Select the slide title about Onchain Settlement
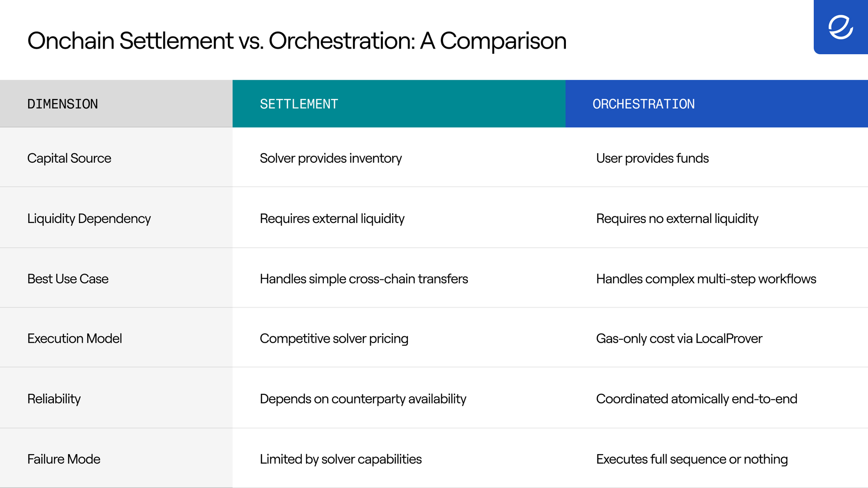 click(297, 41)
